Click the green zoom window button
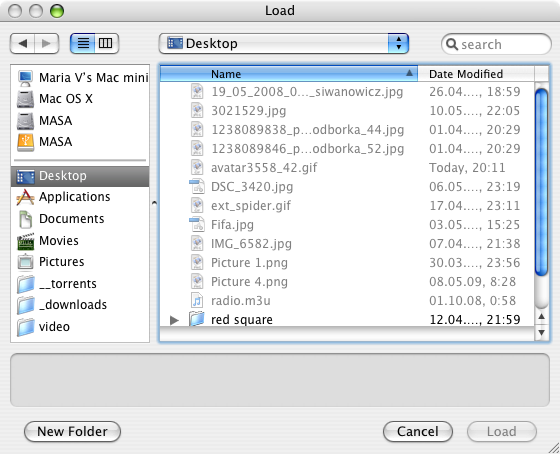The width and height of the screenshot is (560, 454). point(57,11)
